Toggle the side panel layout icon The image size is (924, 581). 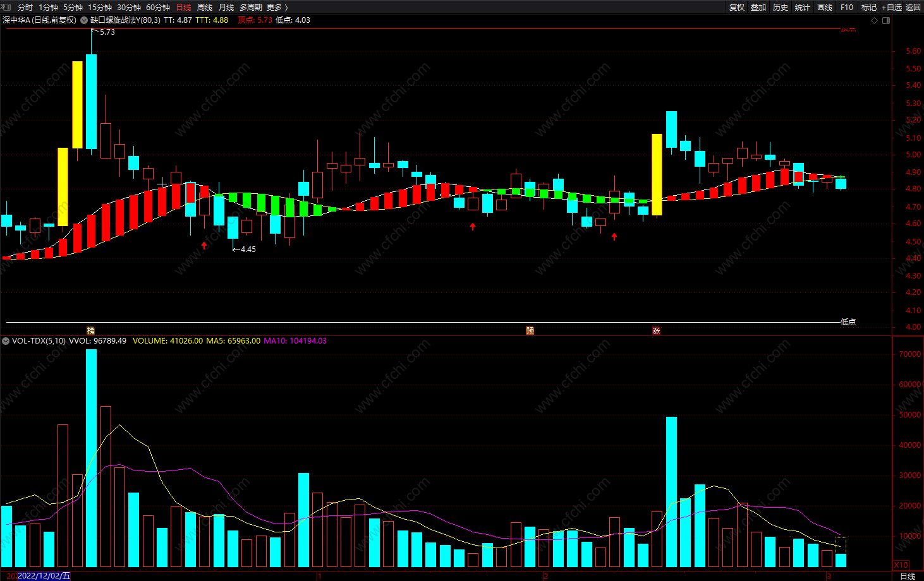tap(886, 20)
